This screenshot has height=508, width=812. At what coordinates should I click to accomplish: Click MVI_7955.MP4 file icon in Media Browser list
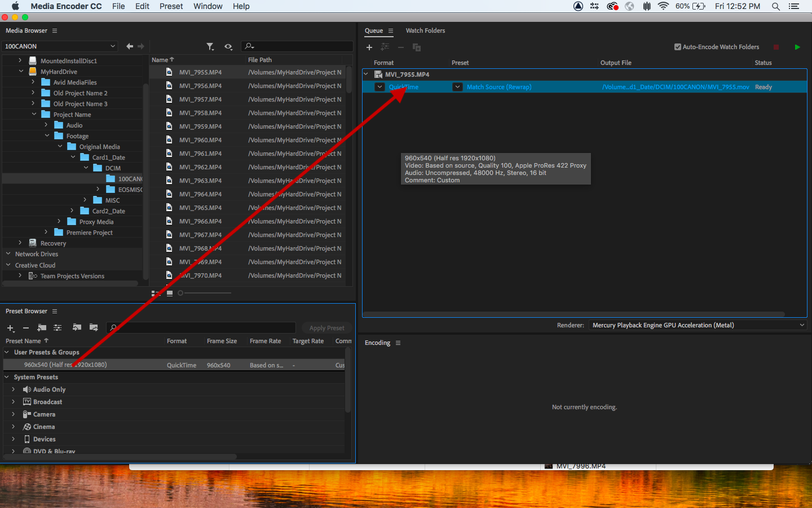pos(169,72)
